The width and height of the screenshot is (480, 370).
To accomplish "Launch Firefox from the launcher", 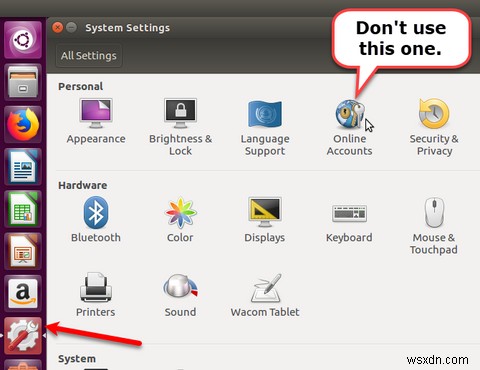I will [x=23, y=124].
